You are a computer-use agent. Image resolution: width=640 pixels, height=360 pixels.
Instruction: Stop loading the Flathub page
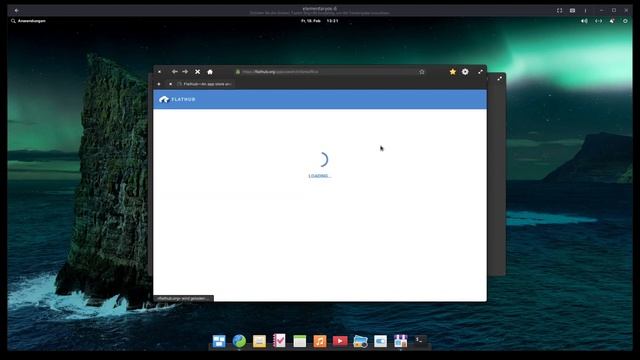tap(198, 72)
